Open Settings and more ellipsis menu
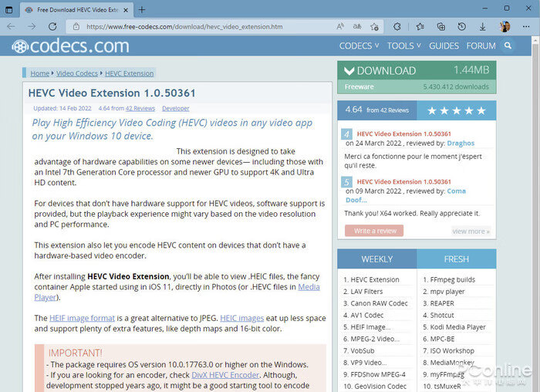Viewport: 540px width, 392px height. click(x=526, y=26)
